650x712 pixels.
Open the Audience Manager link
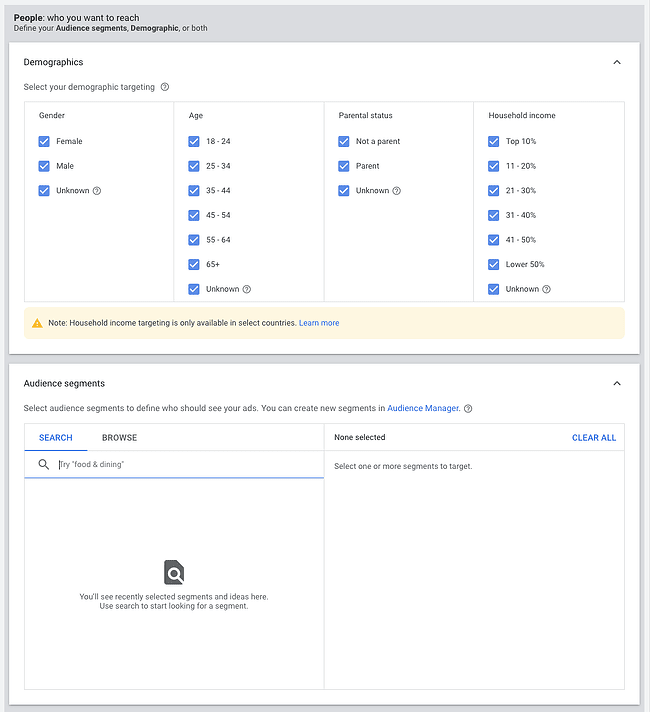423,408
